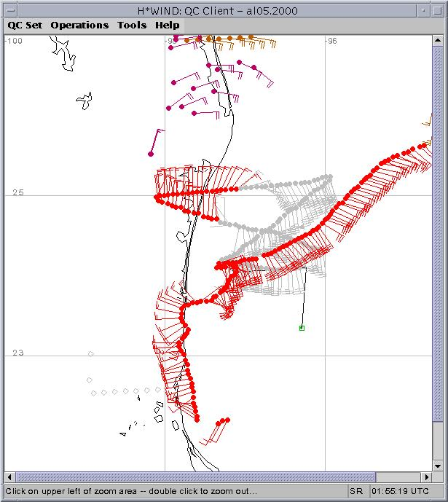Open the window menu button in title bar
Image resolution: width=448 pixels, height=502 pixels.
pyautogui.click(x=9, y=11)
